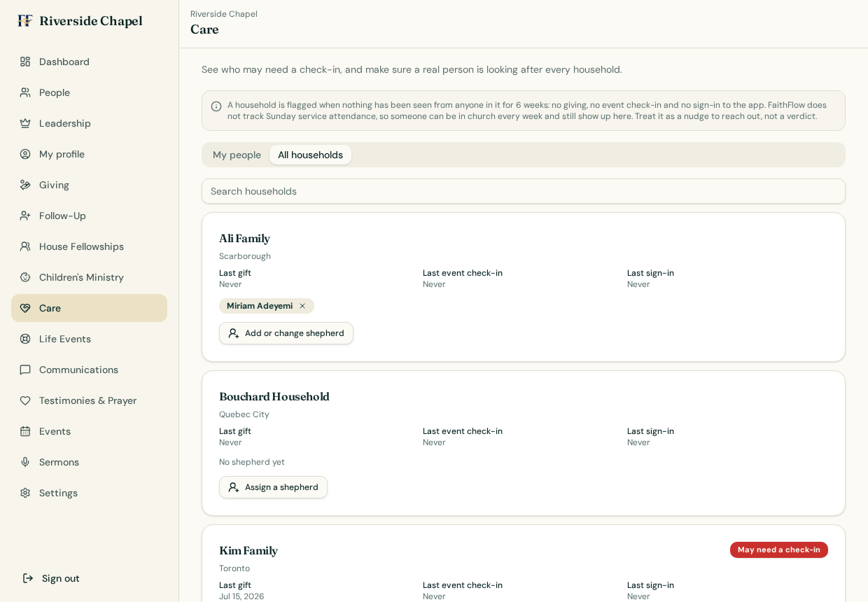Viewport: 868px width, 602px height.
Task: Select the All households tab
Action: tap(310, 155)
